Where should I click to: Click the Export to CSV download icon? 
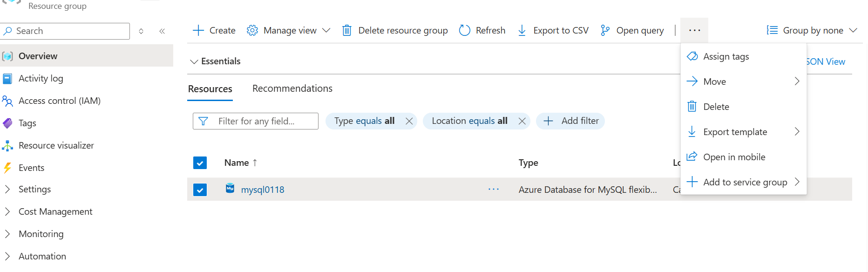[x=522, y=30]
